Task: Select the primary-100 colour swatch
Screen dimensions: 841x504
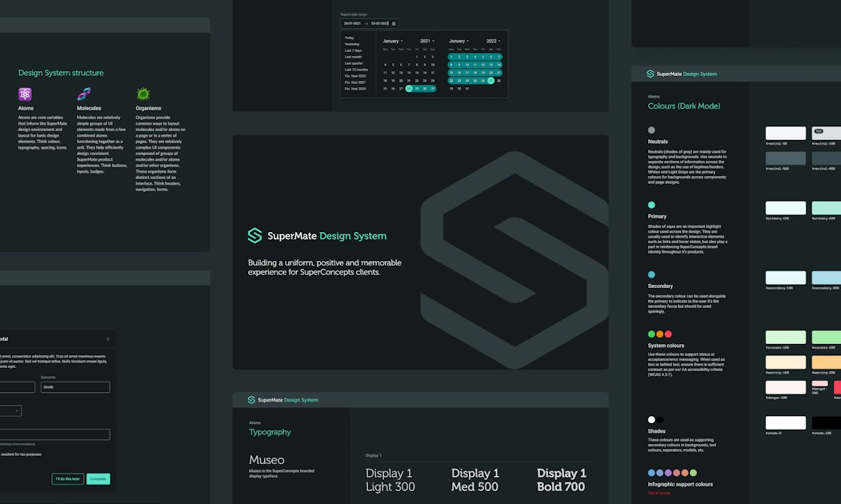Action: [x=785, y=208]
